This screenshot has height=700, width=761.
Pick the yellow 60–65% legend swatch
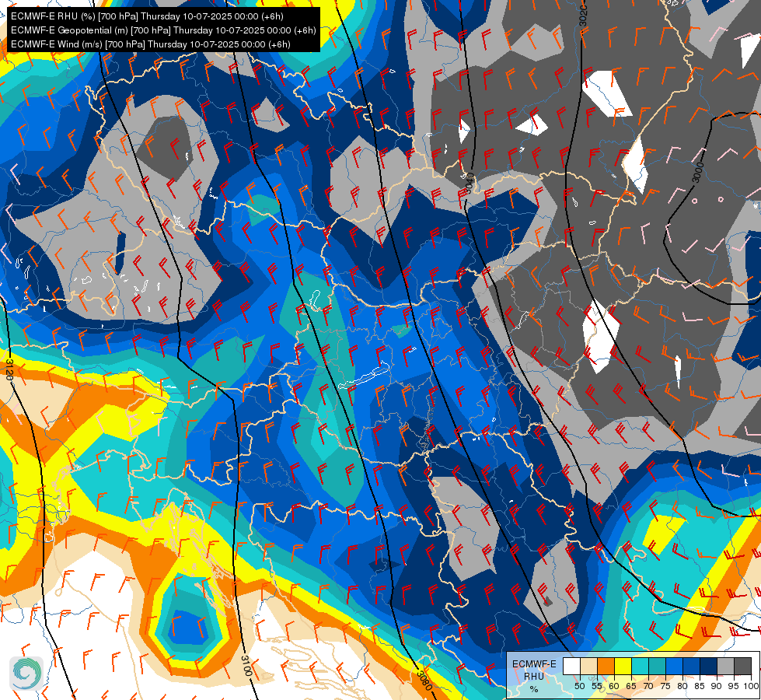(x=623, y=667)
